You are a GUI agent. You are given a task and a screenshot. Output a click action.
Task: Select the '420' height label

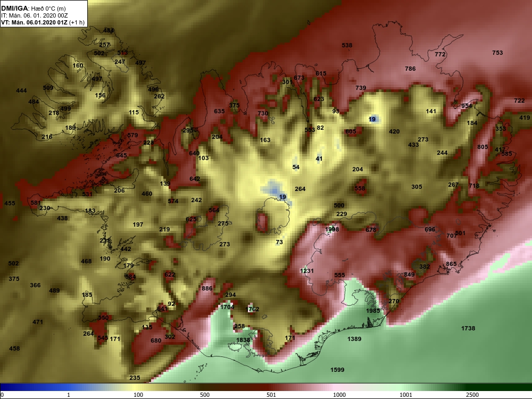394,131
